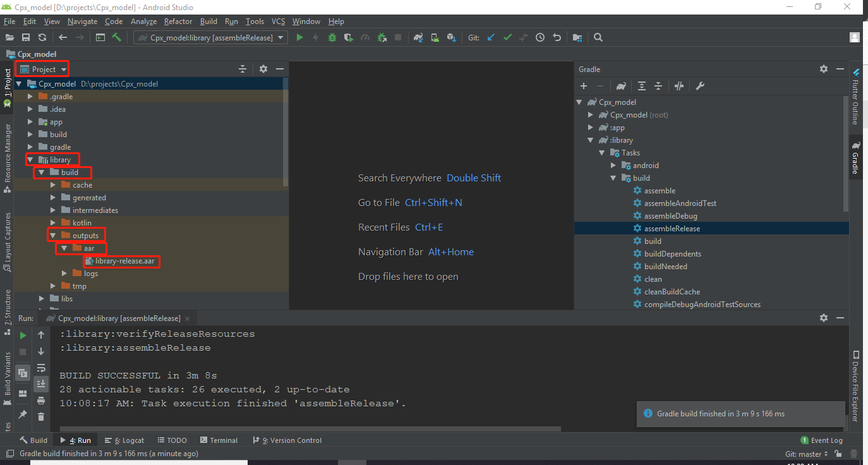Collapse the outputs folder
Screen dimensions: 868x465
click(x=53, y=236)
